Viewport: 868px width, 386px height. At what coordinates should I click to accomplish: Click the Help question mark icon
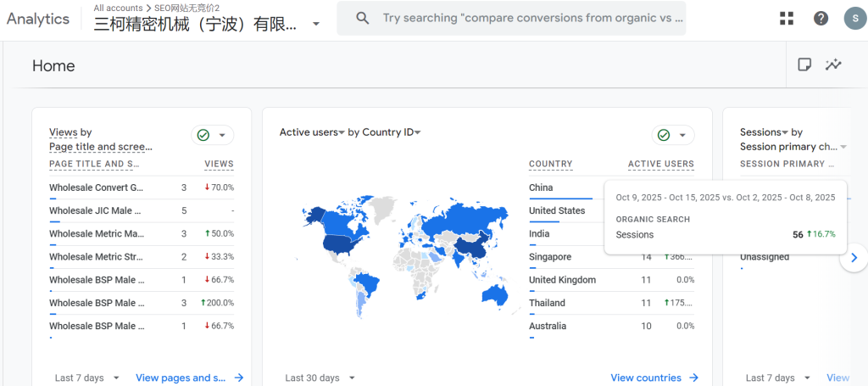(x=821, y=18)
